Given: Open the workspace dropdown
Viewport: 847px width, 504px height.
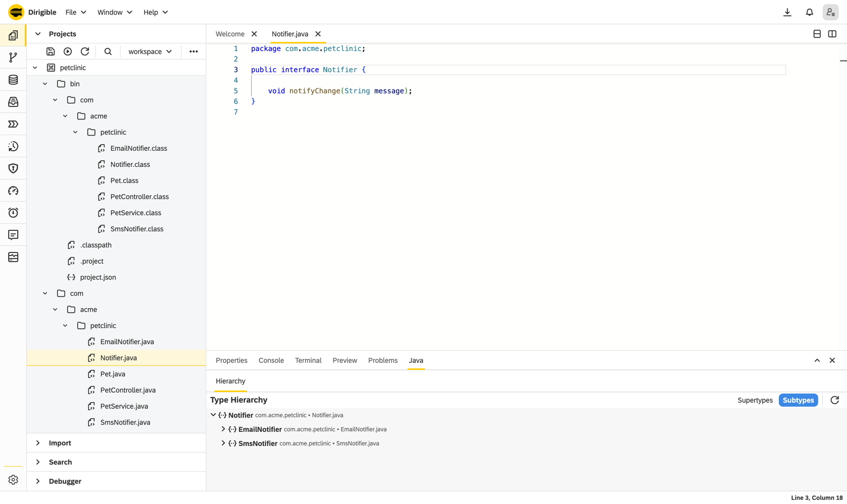Looking at the screenshot, I should [x=150, y=51].
